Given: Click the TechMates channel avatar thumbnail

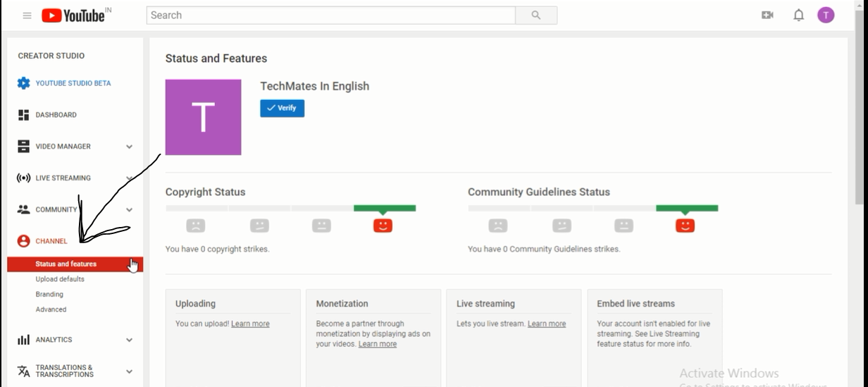Looking at the screenshot, I should pos(203,117).
